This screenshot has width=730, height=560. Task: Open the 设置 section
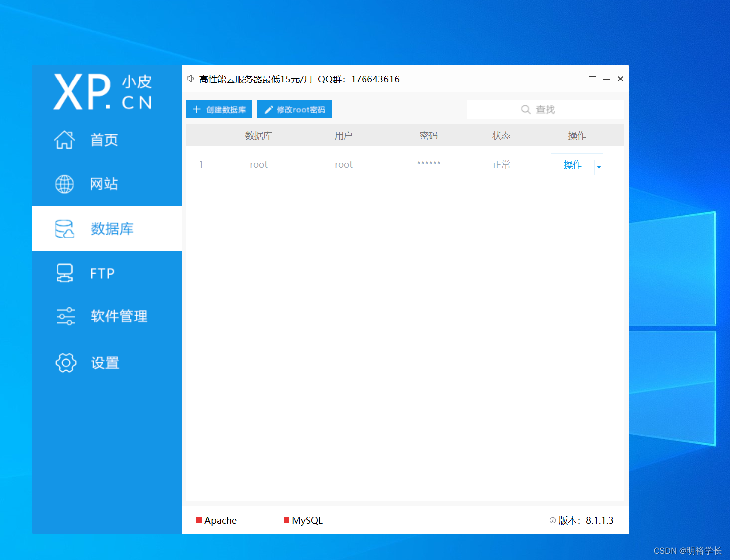pyautogui.click(x=107, y=363)
